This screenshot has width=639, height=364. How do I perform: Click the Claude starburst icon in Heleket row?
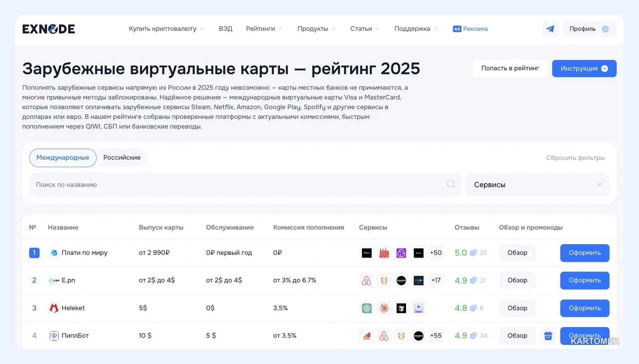point(384,308)
